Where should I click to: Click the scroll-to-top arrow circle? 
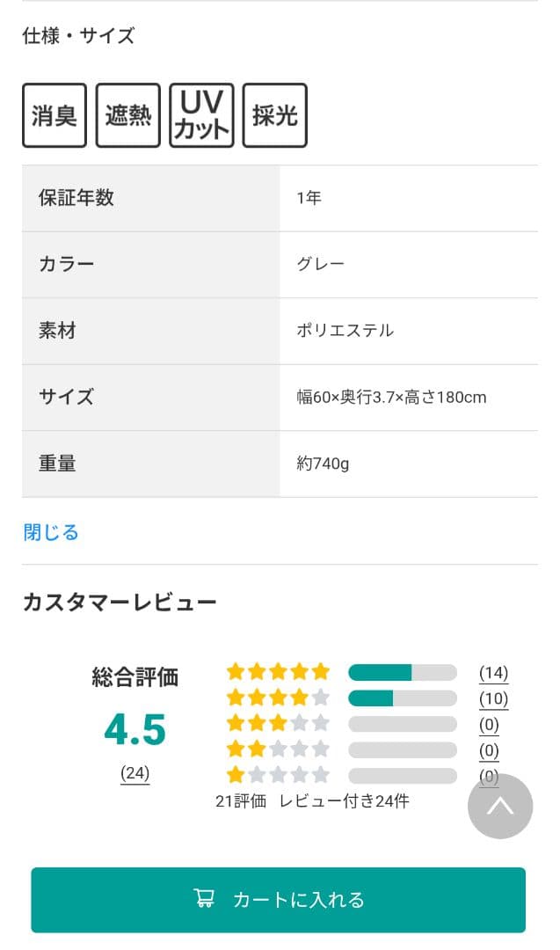point(500,806)
